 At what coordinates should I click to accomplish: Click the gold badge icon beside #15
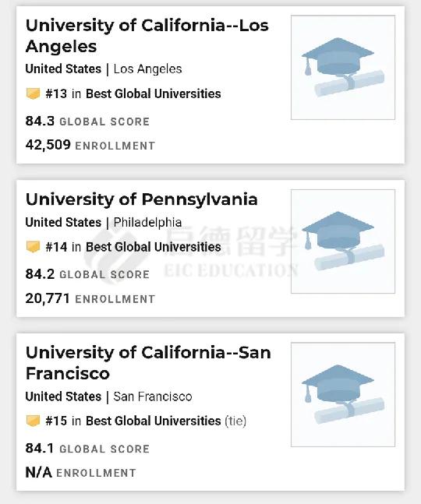33,421
